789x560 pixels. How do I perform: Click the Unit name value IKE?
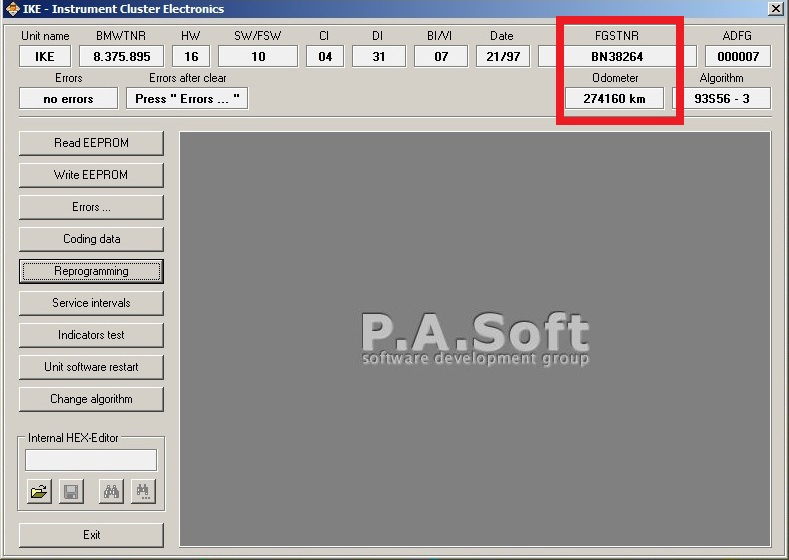tap(45, 56)
